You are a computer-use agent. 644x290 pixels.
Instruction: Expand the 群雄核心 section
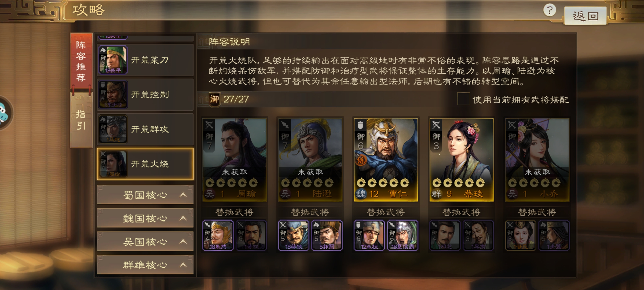pyautogui.click(x=145, y=265)
